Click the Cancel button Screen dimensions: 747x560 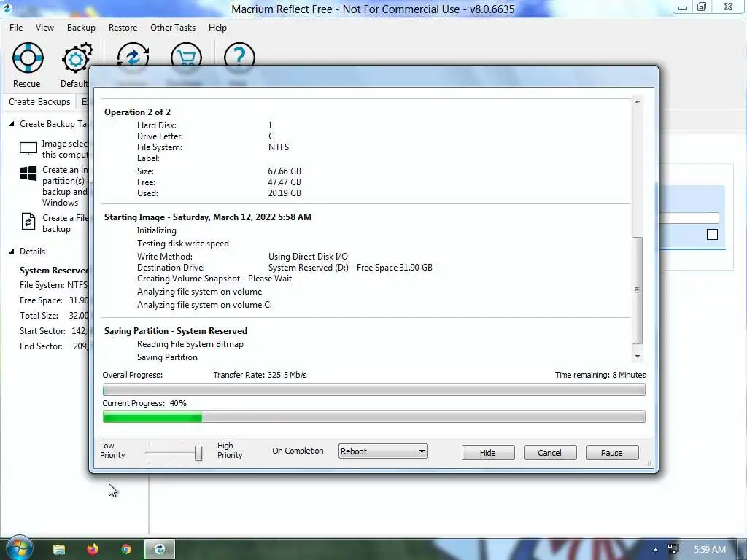coord(550,452)
